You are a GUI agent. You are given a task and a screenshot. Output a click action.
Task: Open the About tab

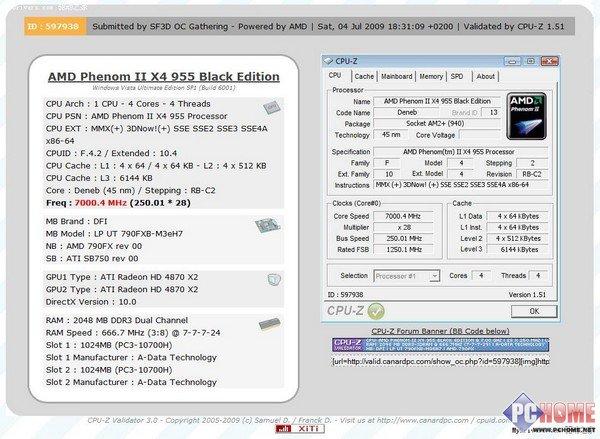point(485,76)
